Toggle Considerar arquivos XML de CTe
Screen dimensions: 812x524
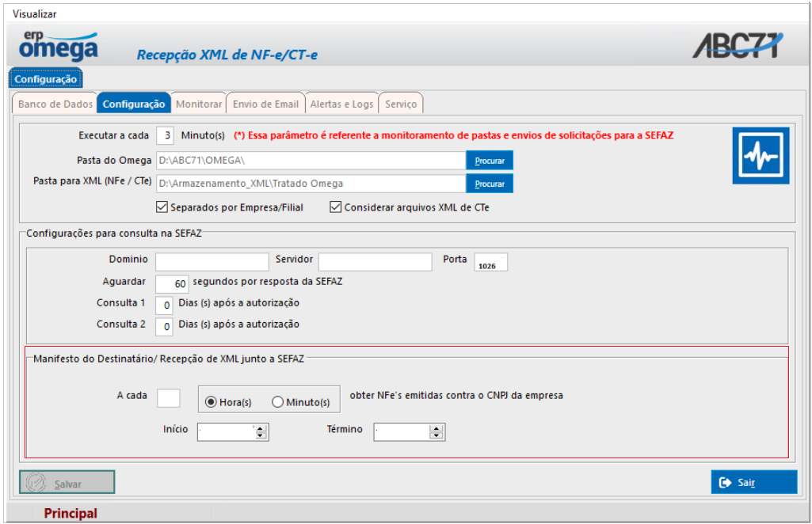click(336, 207)
